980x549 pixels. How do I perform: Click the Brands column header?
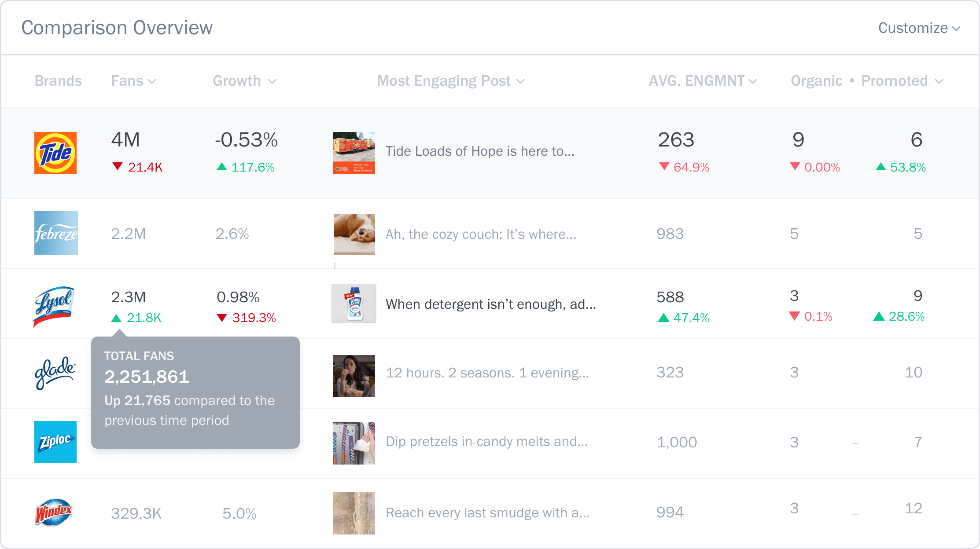tap(58, 81)
